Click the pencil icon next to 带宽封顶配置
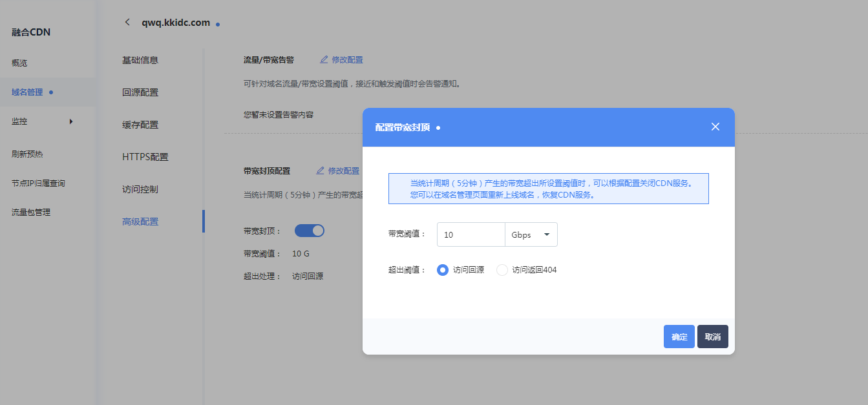The width and height of the screenshot is (868, 405). pos(321,171)
